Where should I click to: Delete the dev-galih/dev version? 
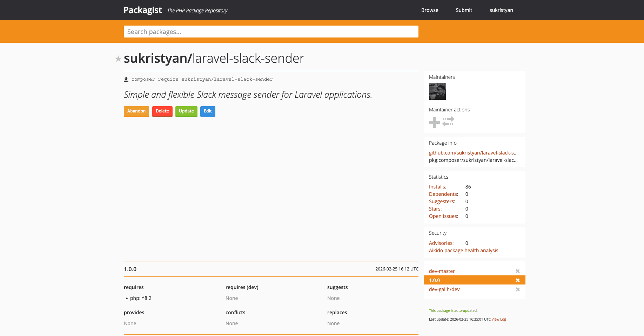[518, 289]
